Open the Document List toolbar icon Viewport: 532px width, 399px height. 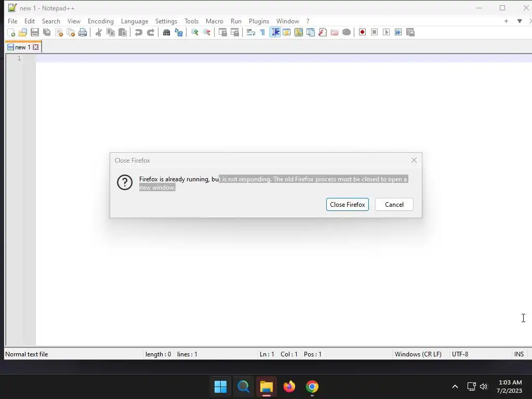point(311,32)
